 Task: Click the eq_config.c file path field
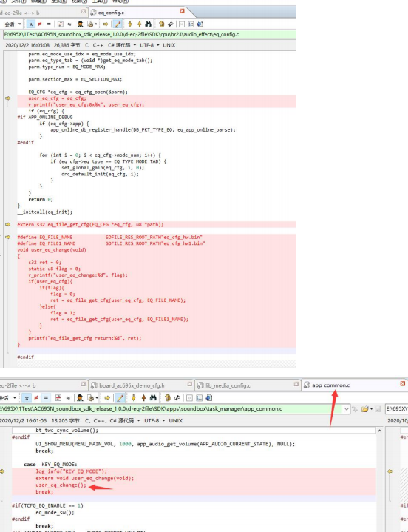[x=150, y=34]
